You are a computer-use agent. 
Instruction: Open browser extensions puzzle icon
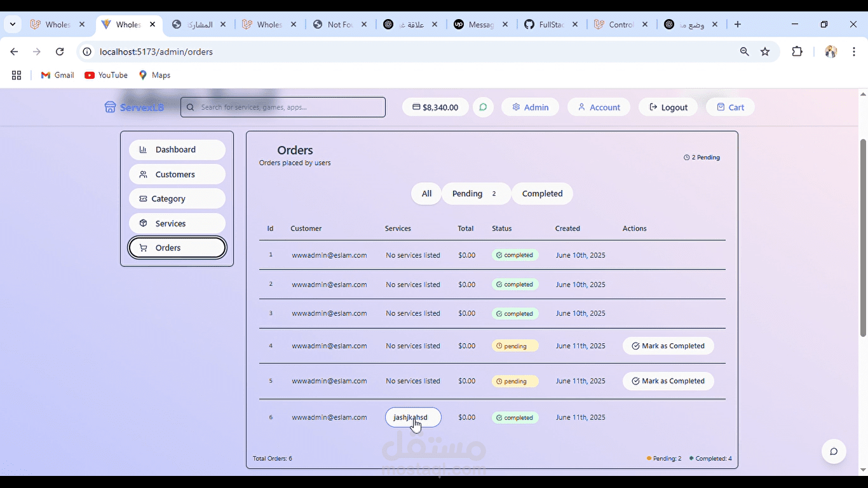coord(797,51)
